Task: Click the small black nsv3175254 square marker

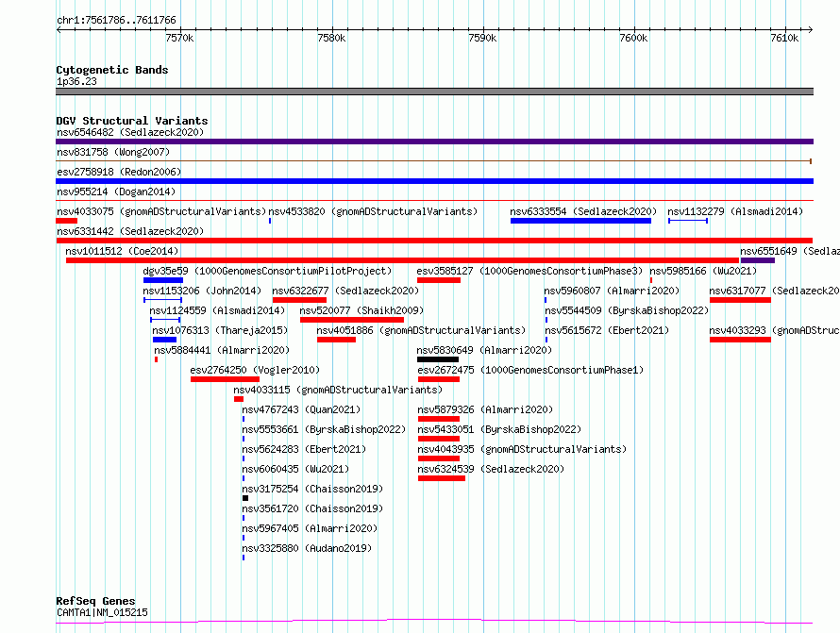Action: pyautogui.click(x=245, y=498)
